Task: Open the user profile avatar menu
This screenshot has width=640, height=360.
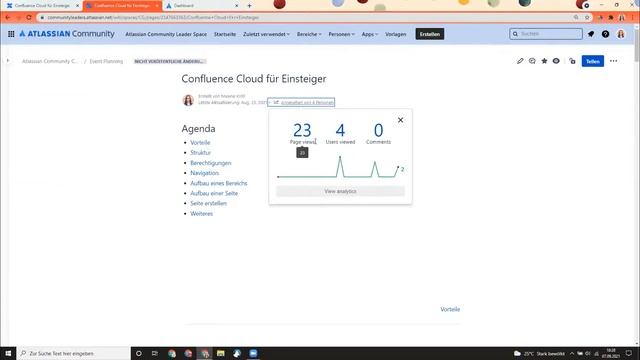Action: pyautogui.click(x=621, y=34)
